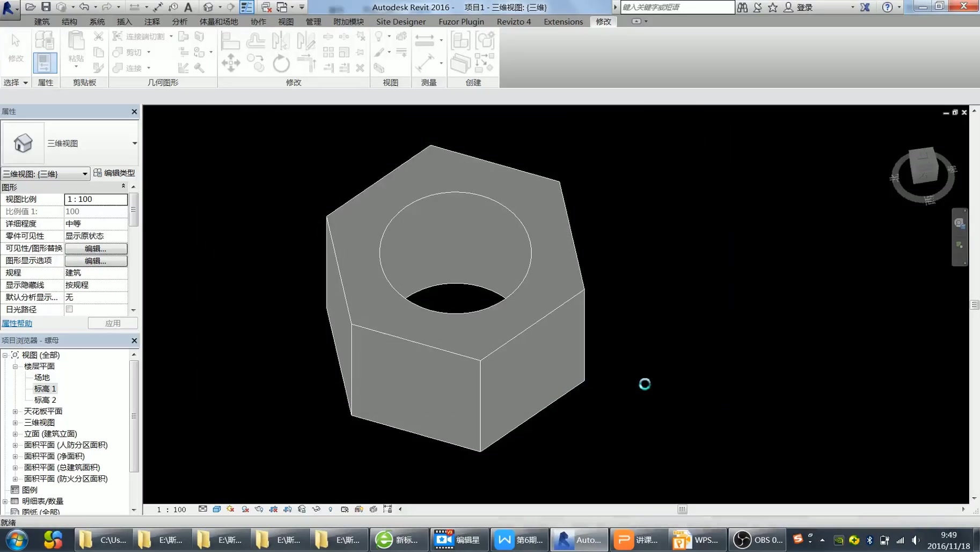980x552 pixels.
Task: Click the 应用 button in Properties panel
Action: (x=113, y=323)
